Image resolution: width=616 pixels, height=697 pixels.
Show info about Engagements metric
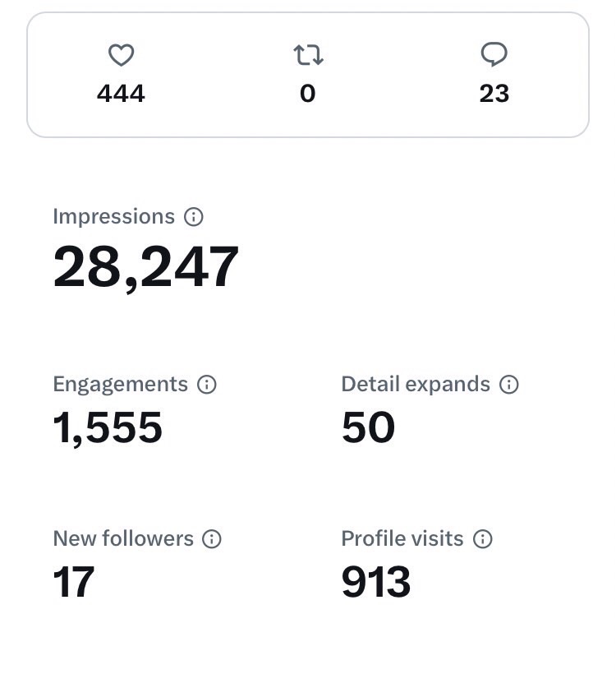pyautogui.click(x=207, y=385)
